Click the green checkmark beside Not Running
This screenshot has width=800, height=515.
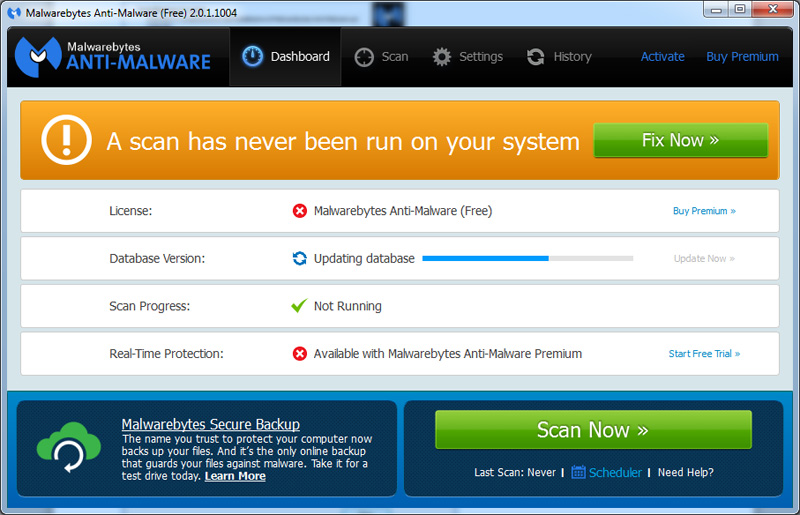299,305
